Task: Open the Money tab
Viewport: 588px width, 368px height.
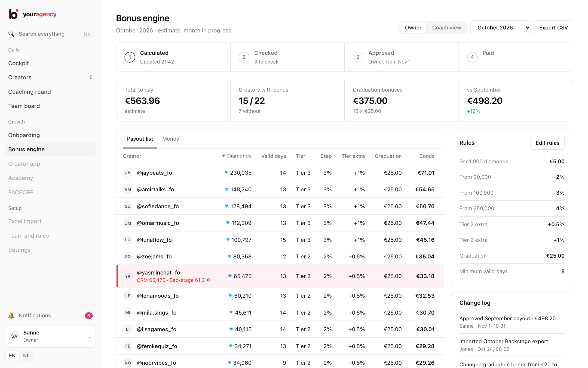Action: pos(171,139)
